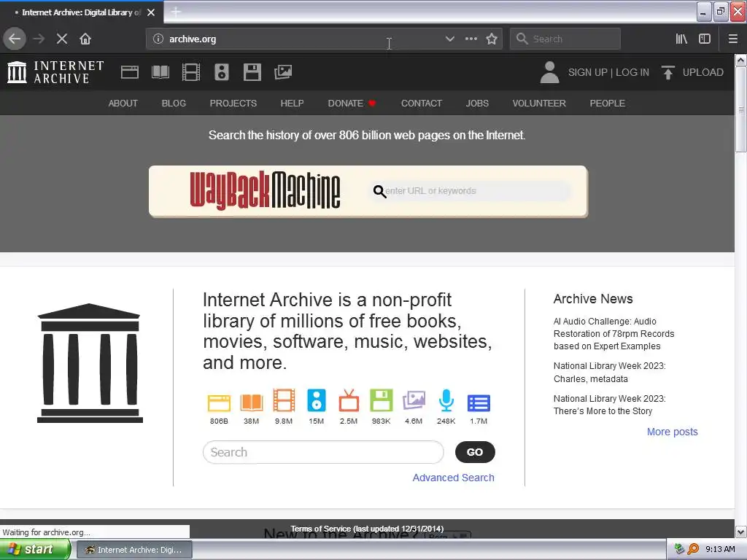Open the JOBS menu item
Viewport: 747px width, 560px height.
pyautogui.click(x=477, y=104)
